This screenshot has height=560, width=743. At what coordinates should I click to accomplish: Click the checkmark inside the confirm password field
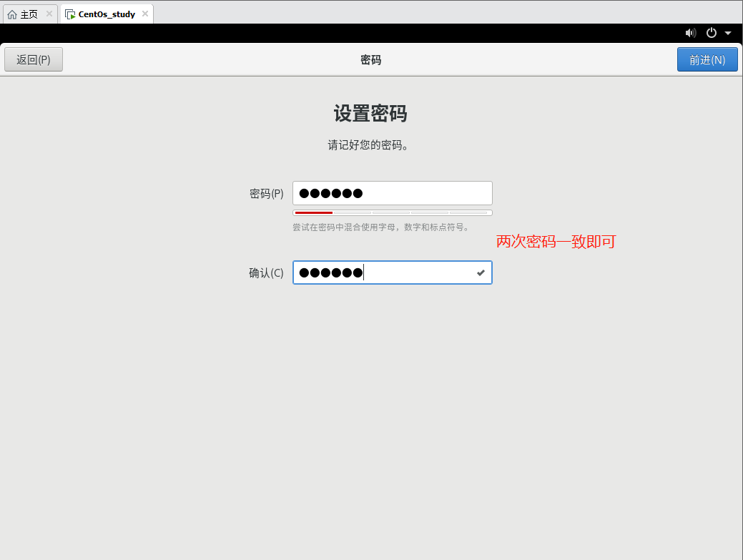point(481,272)
